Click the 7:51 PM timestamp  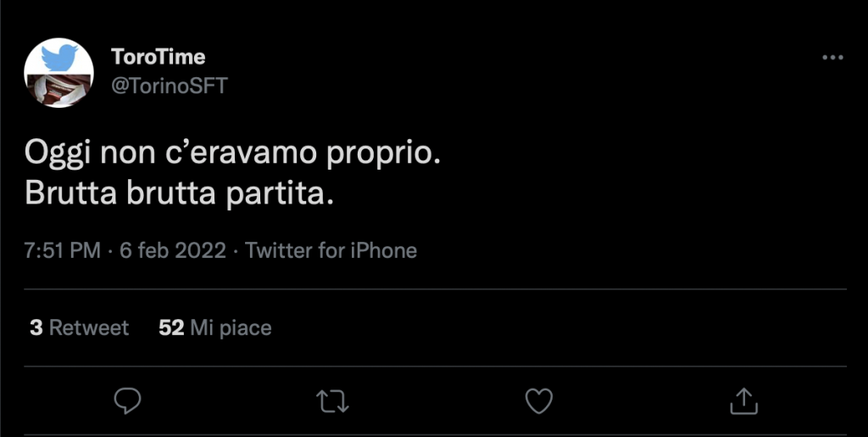tap(62, 251)
